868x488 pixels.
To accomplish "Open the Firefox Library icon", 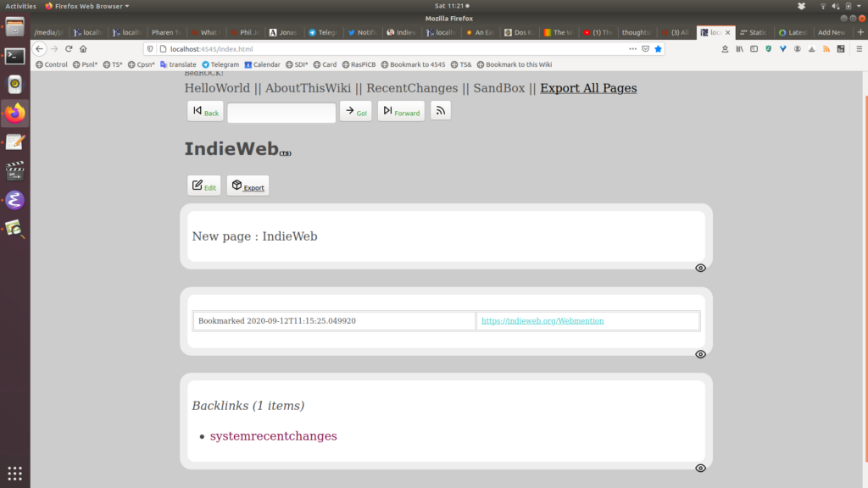I will (x=739, y=48).
